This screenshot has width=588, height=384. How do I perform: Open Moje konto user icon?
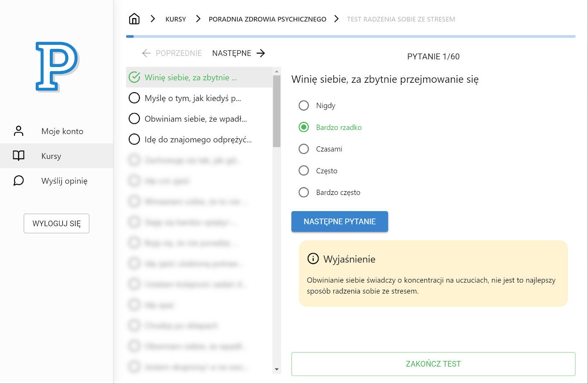pyautogui.click(x=19, y=131)
